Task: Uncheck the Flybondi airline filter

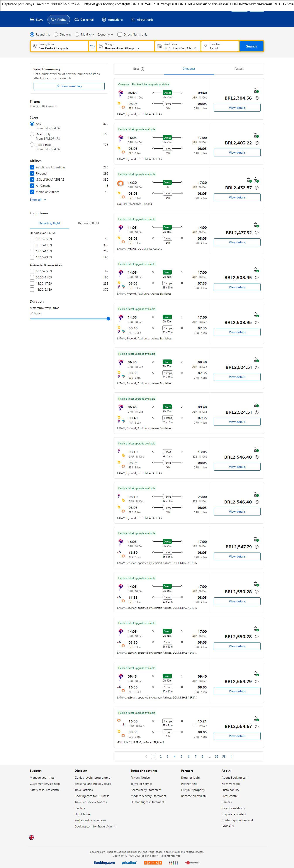Action: point(32,173)
